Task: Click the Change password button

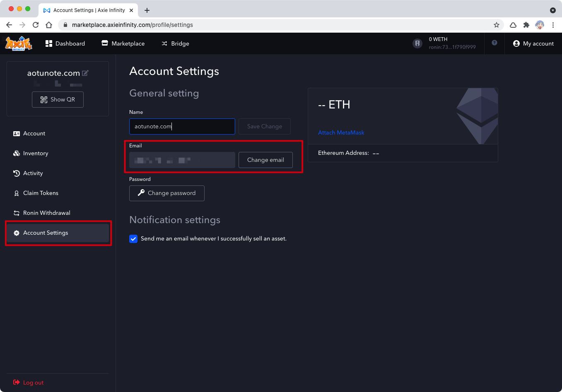Action: [x=167, y=193]
